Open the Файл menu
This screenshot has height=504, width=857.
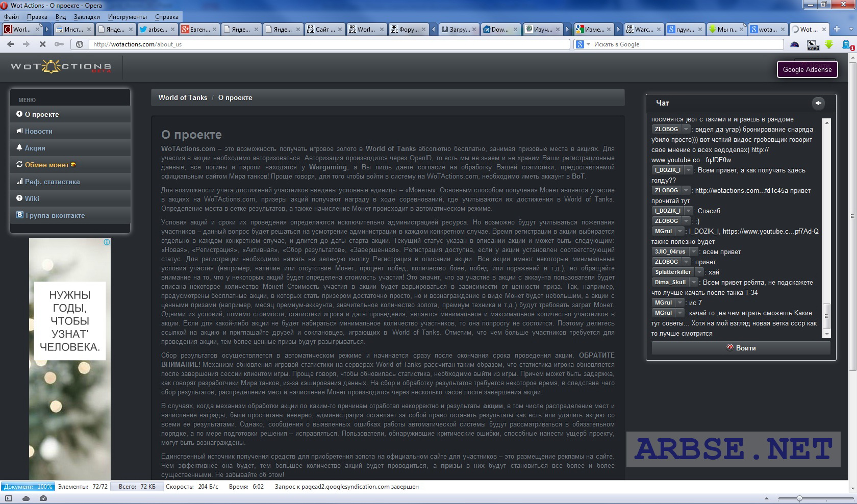11,17
